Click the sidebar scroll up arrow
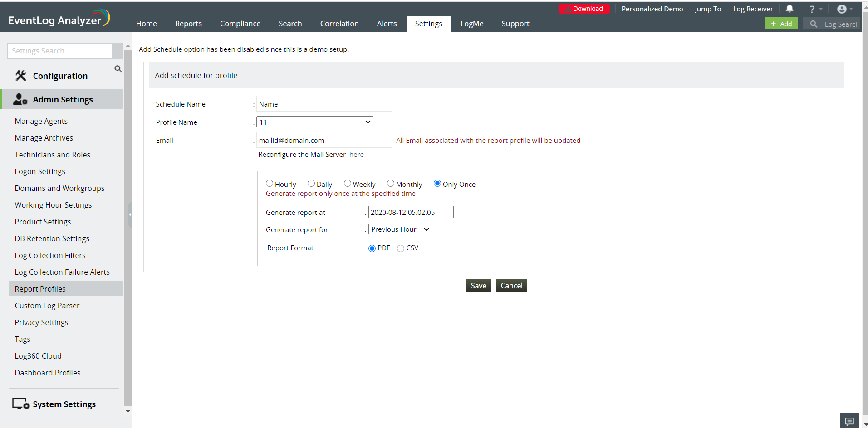This screenshot has height=428, width=868. (x=128, y=46)
